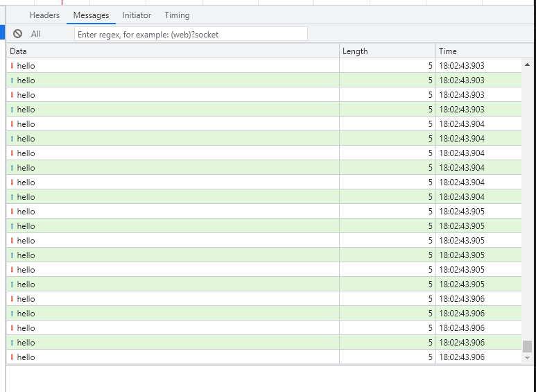Select the Messages tab
This screenshot has height=392, width=536.
91,15
